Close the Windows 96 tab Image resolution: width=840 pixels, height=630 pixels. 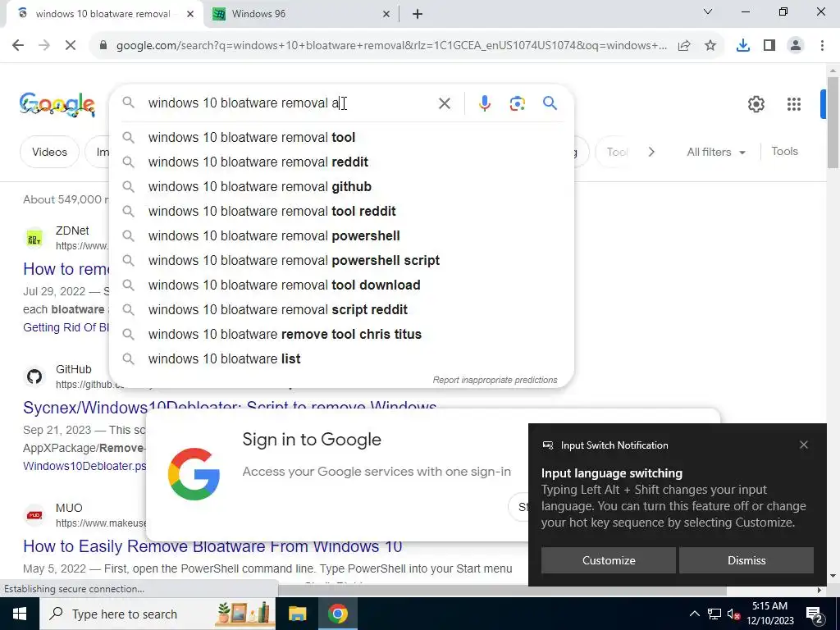(386, 14)
